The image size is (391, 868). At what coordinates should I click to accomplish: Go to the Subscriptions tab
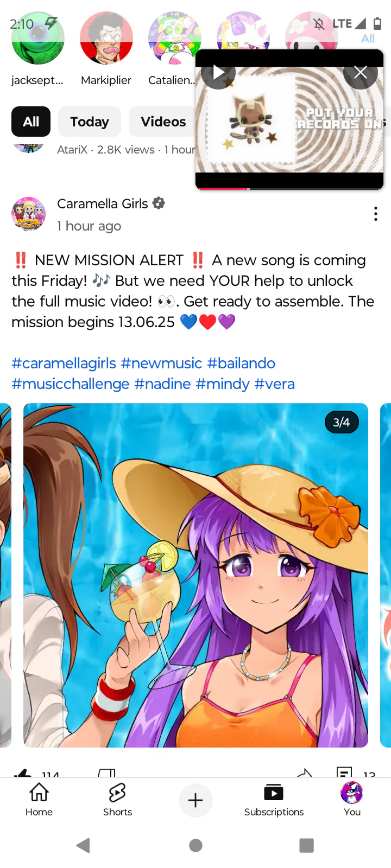tap(274, 800)
